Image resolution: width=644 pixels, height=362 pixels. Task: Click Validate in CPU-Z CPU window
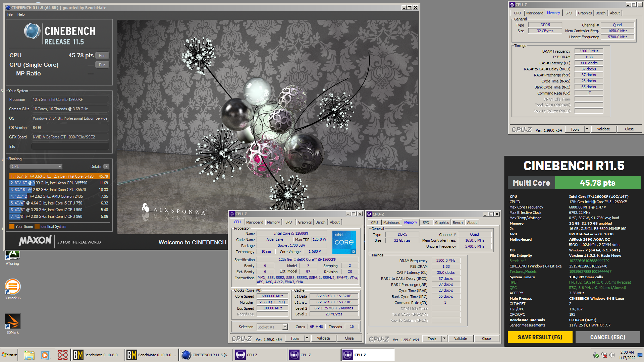[323, 338]
